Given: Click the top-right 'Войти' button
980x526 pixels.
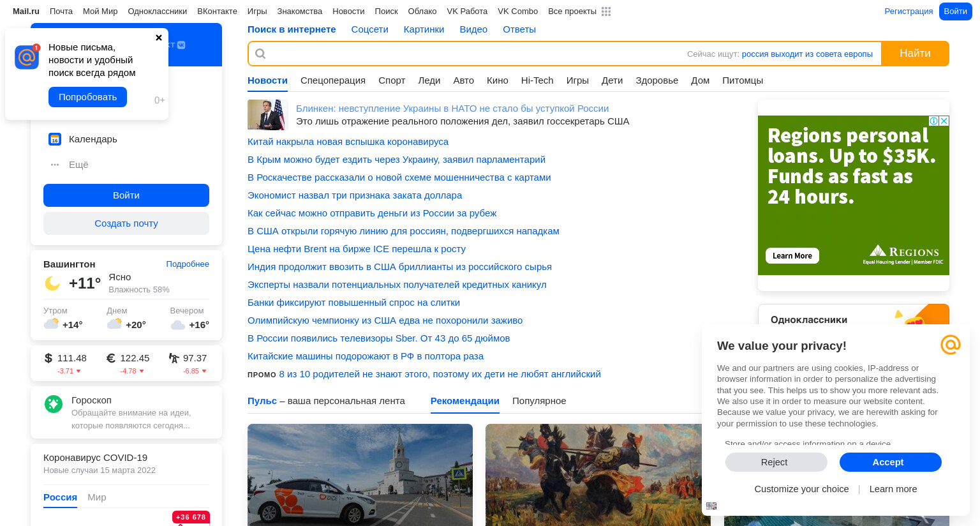Looking at the screenshot, I should pos(955,11).
